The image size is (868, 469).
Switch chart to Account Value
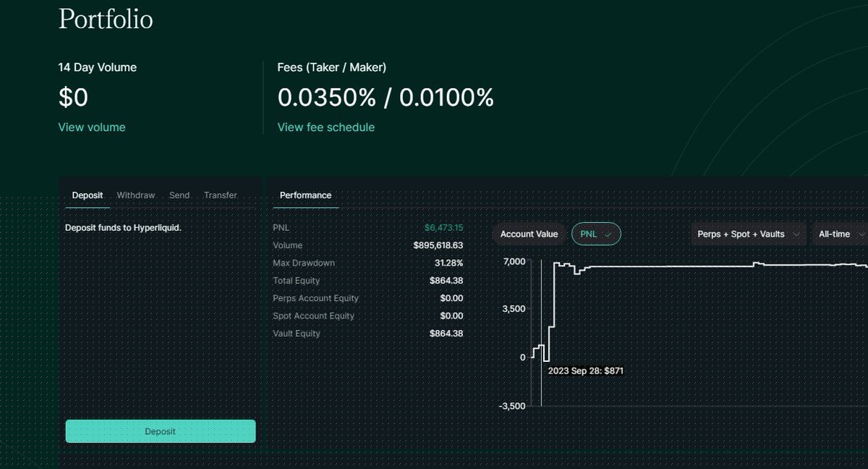529,234
